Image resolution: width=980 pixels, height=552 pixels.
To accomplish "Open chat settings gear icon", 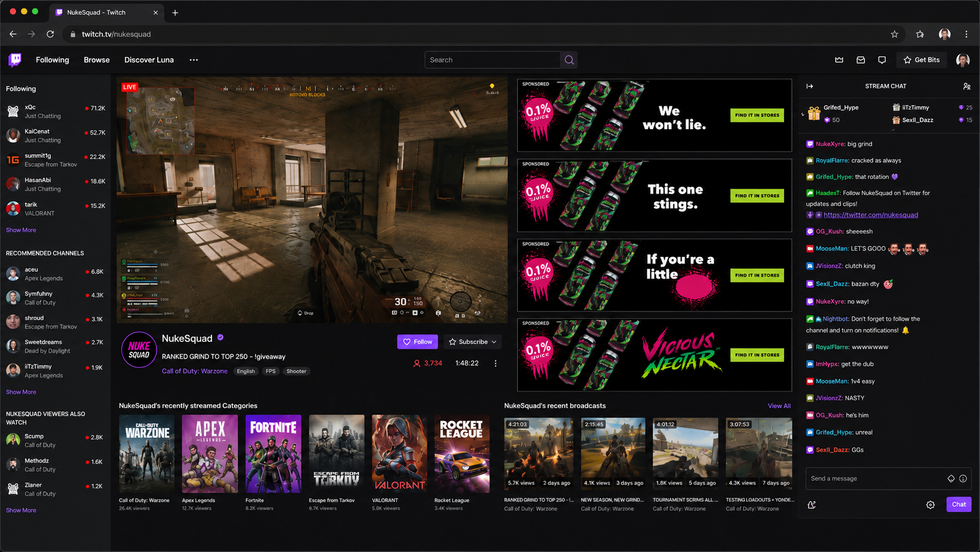I will pyautogui.click(x=930, y=504).
